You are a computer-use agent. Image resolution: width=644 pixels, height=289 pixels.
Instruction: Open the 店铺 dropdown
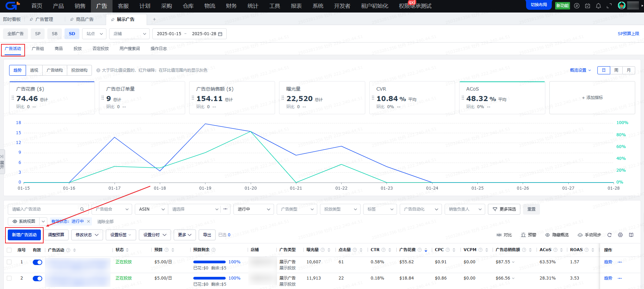point(129,34)
